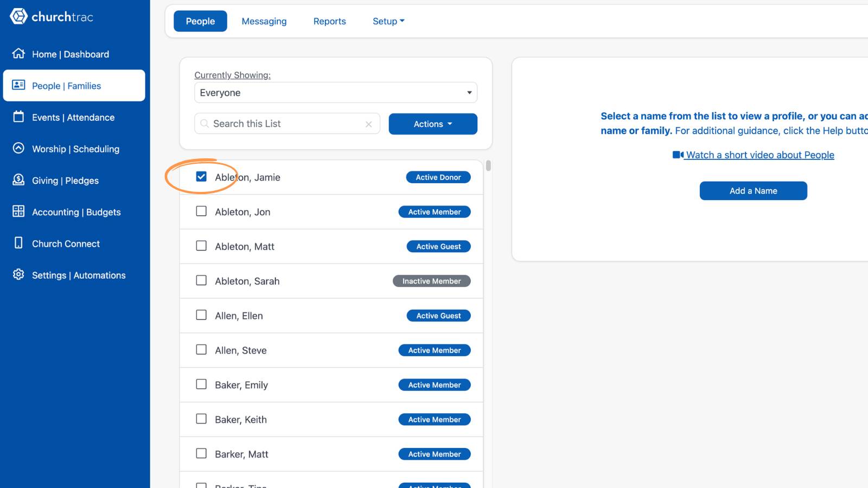Check the Allen, Steve checkbox
Screen dimensions: 868x488
click(201, 350)
